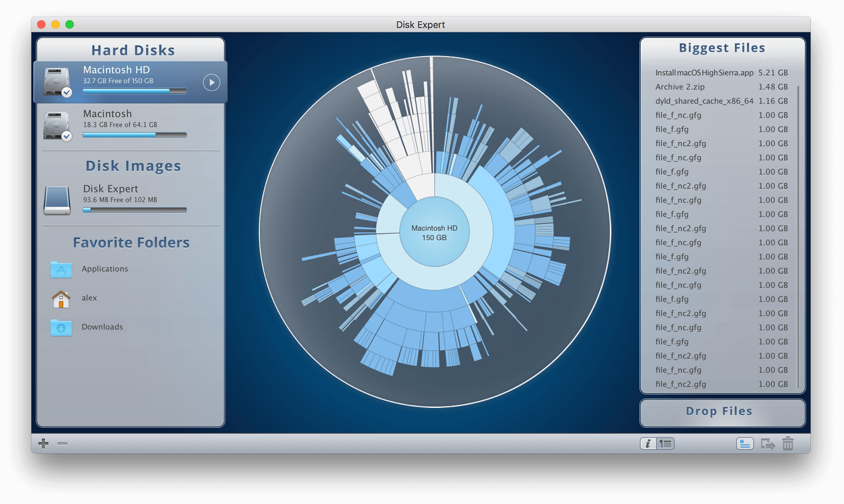The width and height of the screenshot is (844, 504).
Task: Click the reveal-in-Finder arrow icon
Action: (768, 443)
